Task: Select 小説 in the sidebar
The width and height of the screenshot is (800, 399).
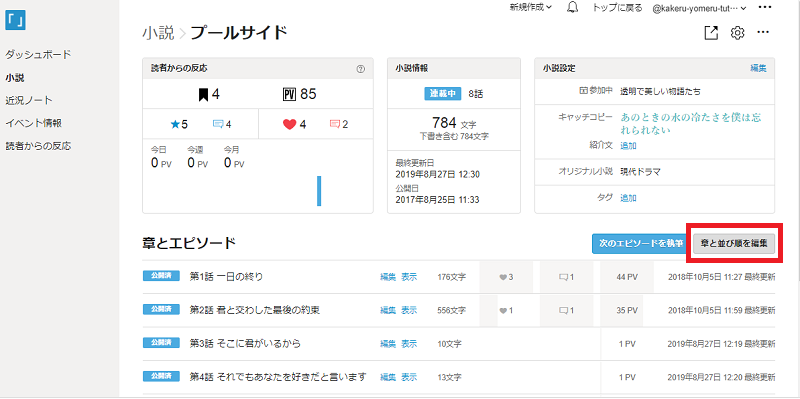Action: (x=15, y=78)
